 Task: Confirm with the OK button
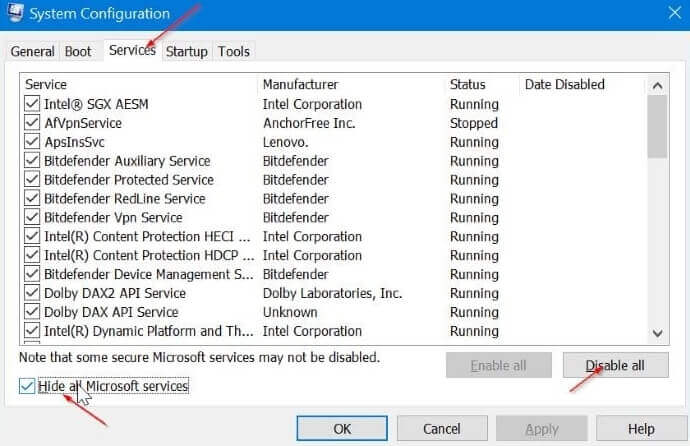pos(342,428)
